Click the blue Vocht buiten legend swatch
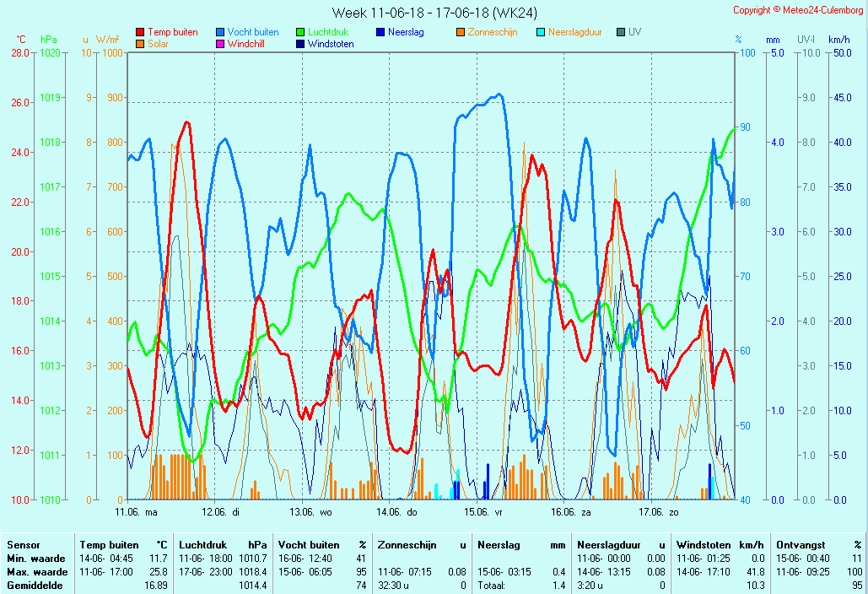Image resolution: width=868 pixels, height=594 pixels. click(220, 33)
